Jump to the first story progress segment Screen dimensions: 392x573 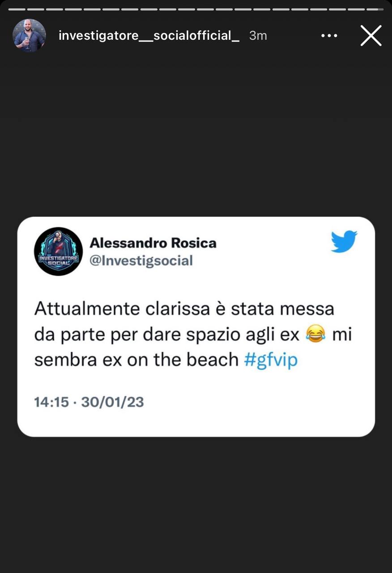(x=17, y=9)
